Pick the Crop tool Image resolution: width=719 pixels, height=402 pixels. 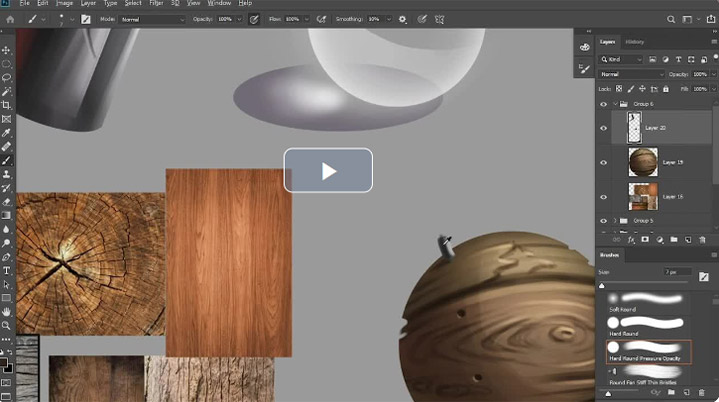(6, 105)
